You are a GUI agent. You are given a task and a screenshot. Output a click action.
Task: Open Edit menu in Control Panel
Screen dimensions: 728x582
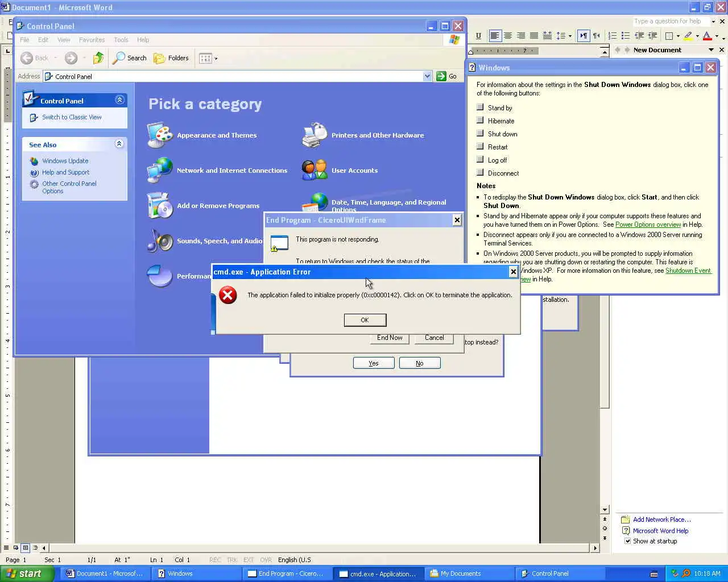pyautogui.click(x=43, y=40)
